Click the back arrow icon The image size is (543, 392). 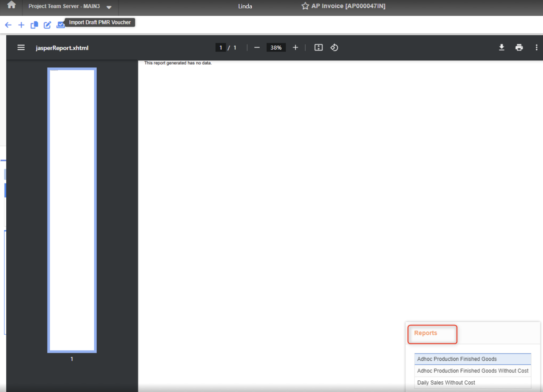click(x=8, y=25)
